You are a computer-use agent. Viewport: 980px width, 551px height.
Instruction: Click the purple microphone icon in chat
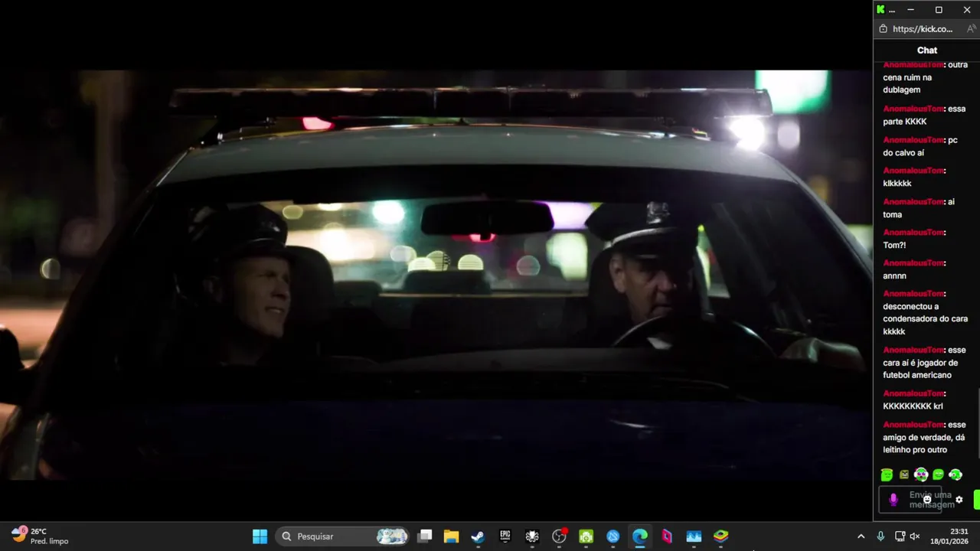click(893, 500)
